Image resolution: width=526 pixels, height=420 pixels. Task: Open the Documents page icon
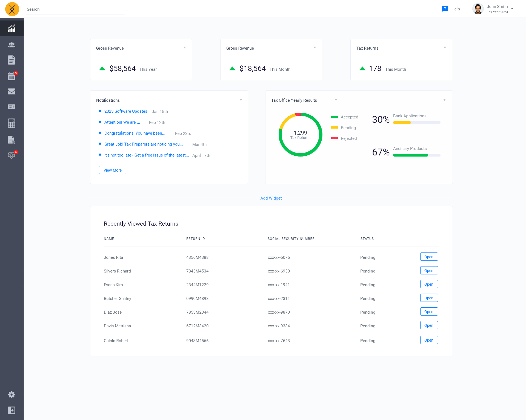click(12, 60)
